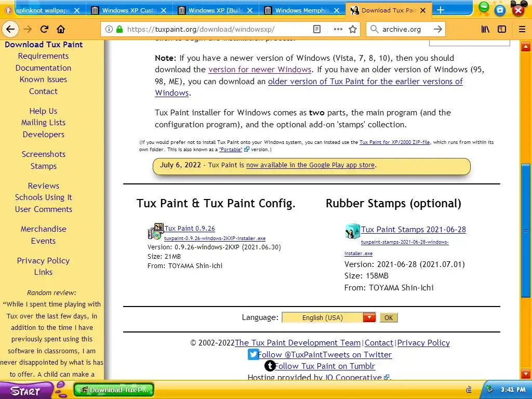The image size is (532, 399).
Task: Open Known Issues sidebar link
Action: (44, 79)
